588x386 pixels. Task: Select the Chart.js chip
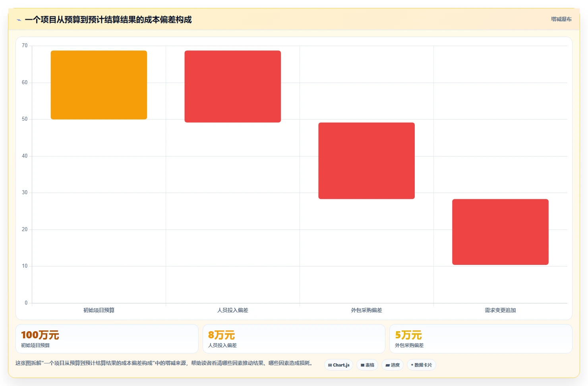(338, 365)
